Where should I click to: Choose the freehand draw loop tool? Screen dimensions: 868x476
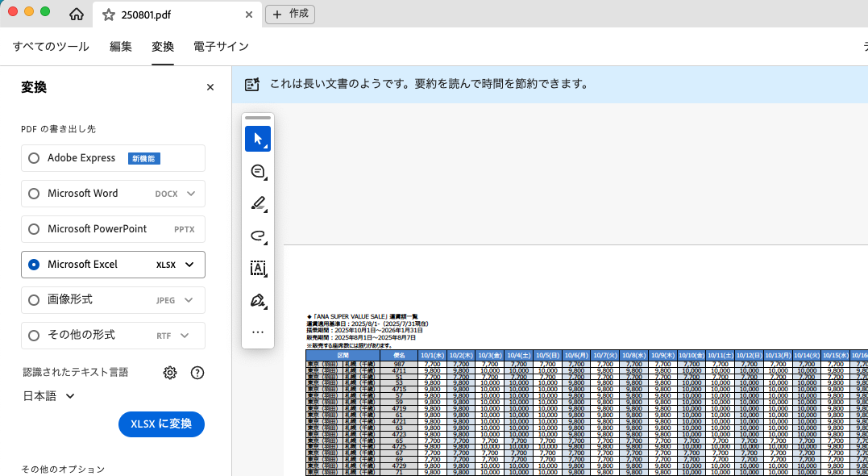(258, 236)
